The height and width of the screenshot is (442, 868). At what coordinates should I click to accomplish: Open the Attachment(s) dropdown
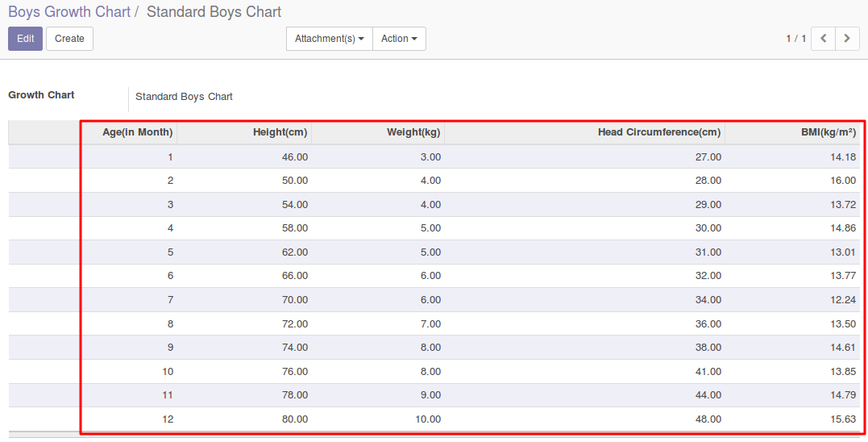329,39
